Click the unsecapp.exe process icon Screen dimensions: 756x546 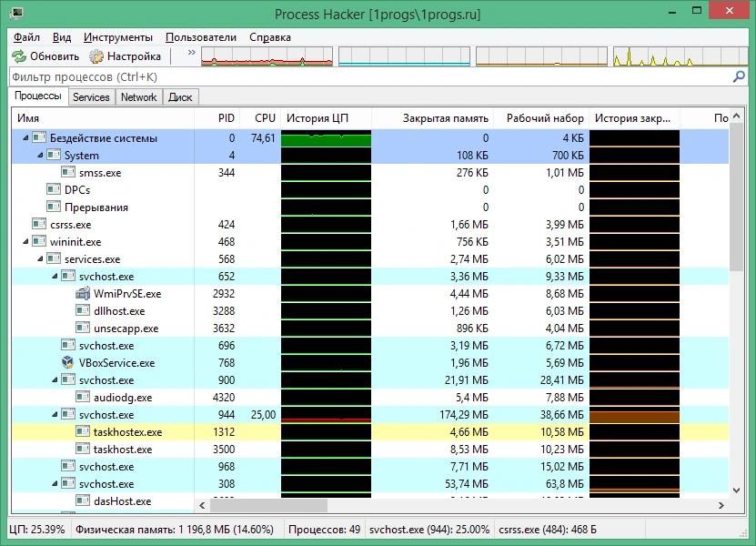tap(83, 328)
